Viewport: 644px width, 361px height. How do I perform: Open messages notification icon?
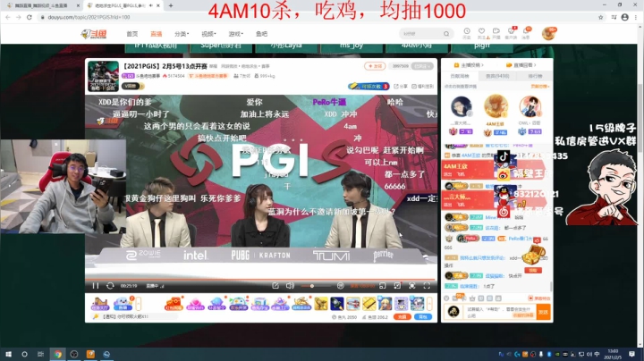coord(526,33)
